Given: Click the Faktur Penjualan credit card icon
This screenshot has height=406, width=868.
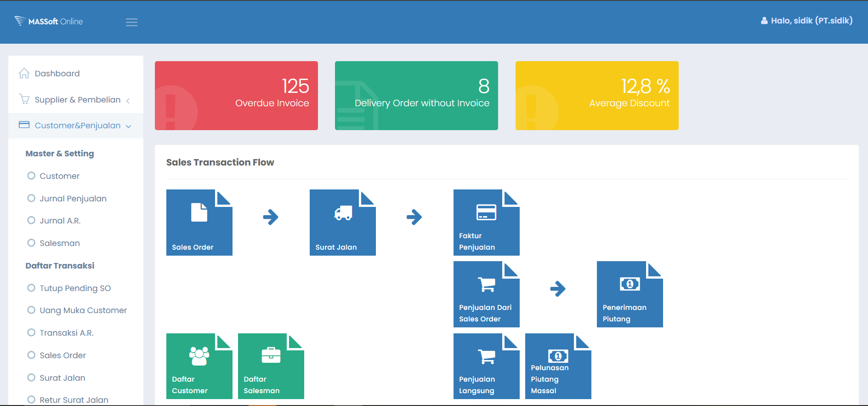Looking at the screenshot, I should point(486,212).
